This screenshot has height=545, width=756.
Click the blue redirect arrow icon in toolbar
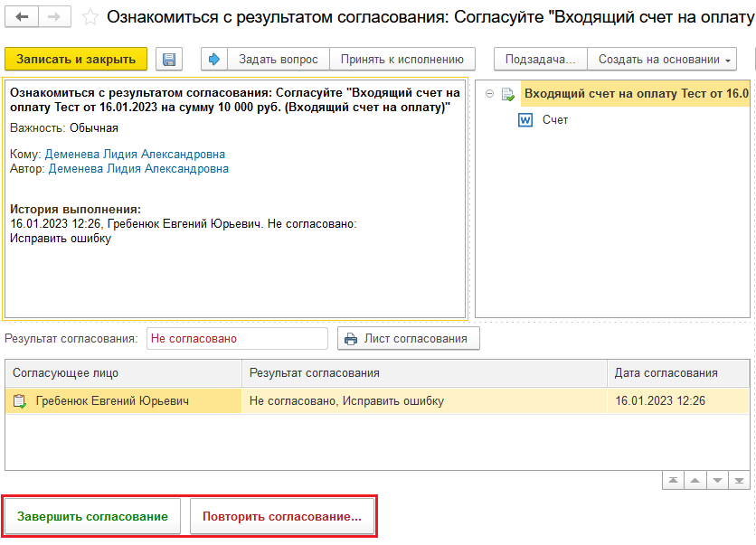click(x=214, y=60)
